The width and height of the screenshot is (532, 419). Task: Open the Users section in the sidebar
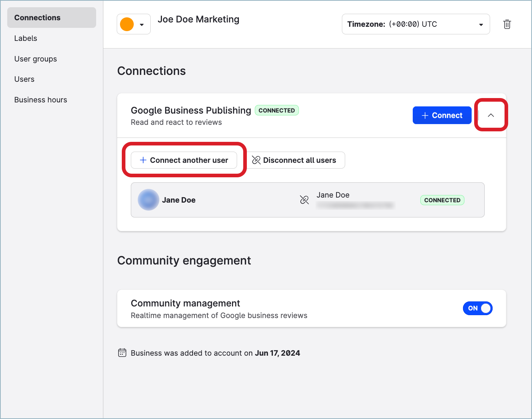pos(24,79)
